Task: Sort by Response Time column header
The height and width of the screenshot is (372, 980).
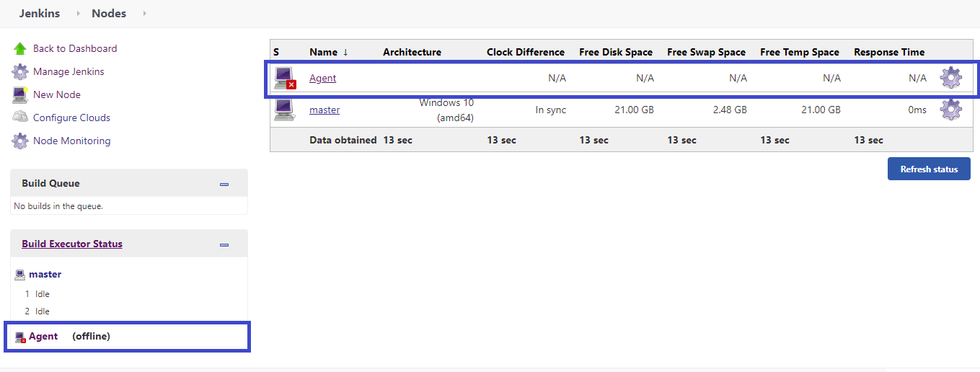Action: pyautogui.click(x=889, y=52)
